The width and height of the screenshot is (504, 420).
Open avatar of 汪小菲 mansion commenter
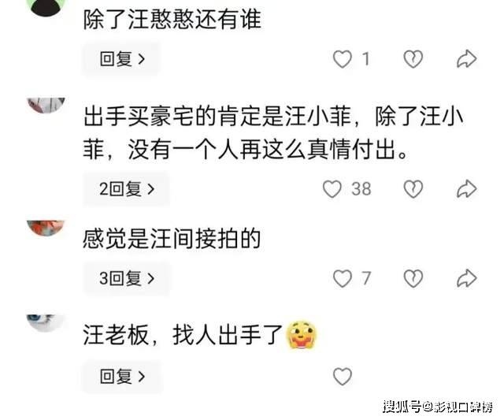pos(46,105)
